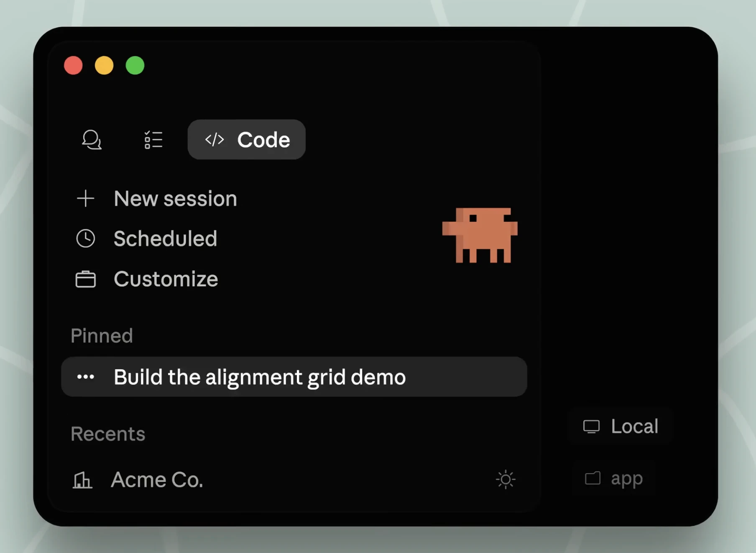Start a New session
756x553 pixels.
175,199
